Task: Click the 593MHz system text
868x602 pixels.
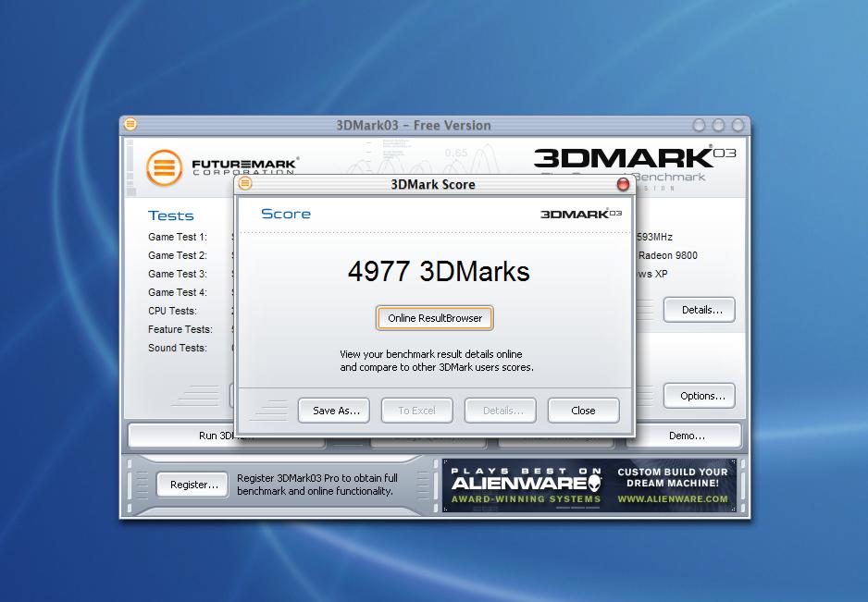Action: tap(654, 237)
